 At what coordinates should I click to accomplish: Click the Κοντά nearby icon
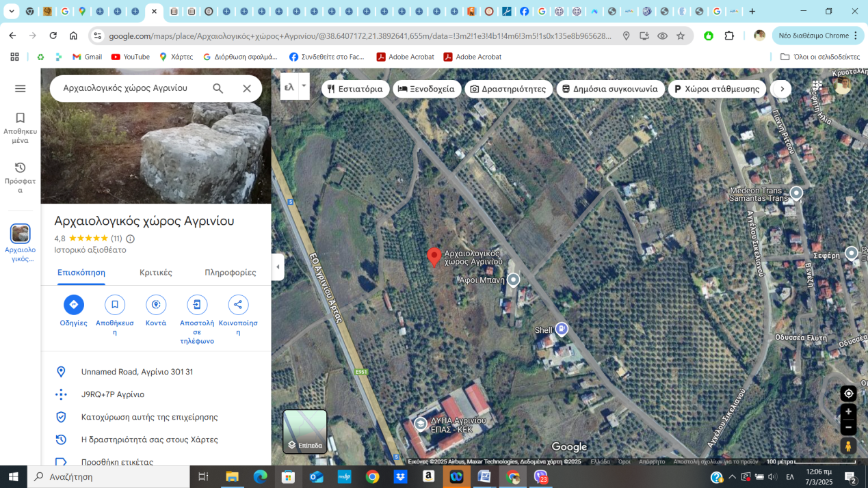(x=156, y=305)
